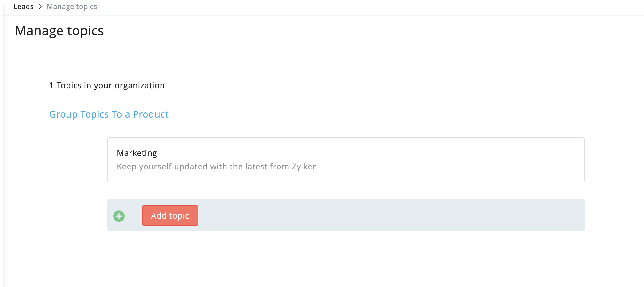Click the Marketing topic description text
This screenshot has width=644, height=287.
[216, 167]
